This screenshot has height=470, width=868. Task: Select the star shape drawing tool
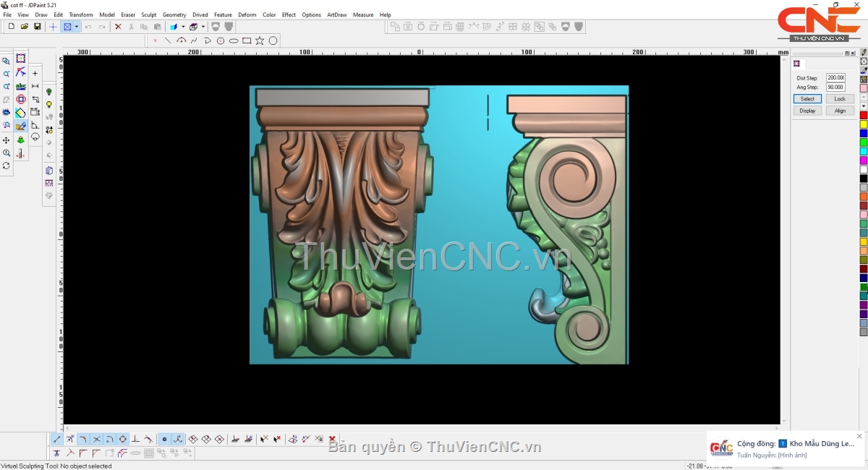(x=260, y=40)
